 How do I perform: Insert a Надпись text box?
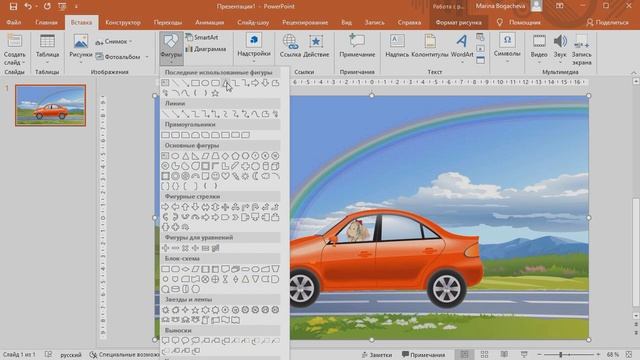click(397, 46)
